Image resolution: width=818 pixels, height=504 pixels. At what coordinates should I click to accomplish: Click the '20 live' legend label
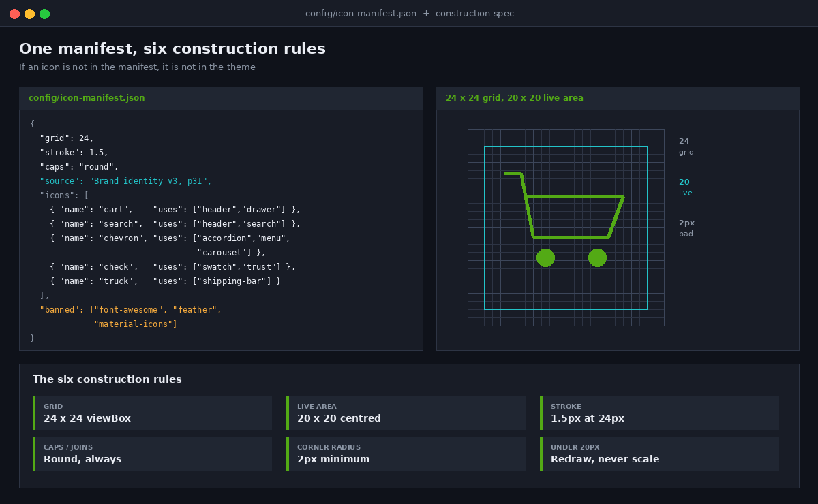686,187
